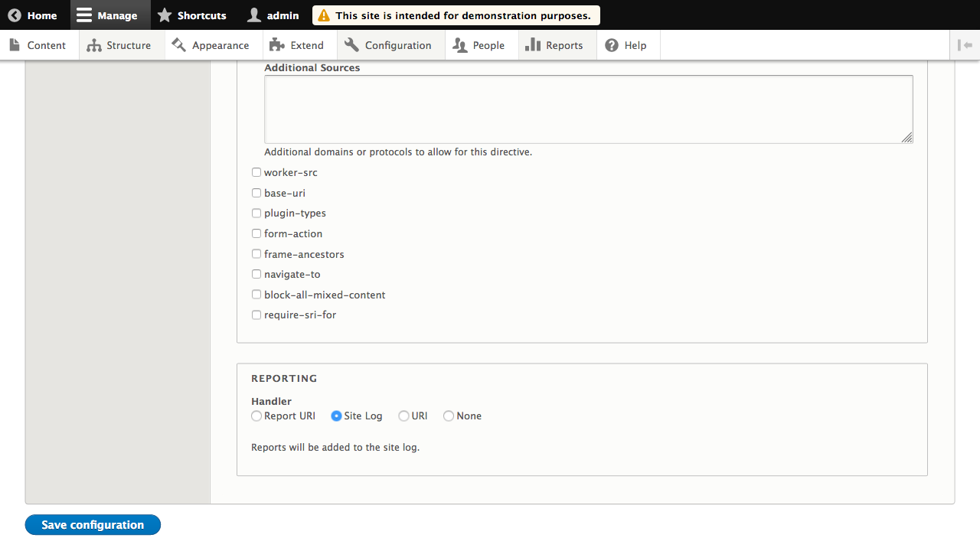Click the People icon
This screenshot has width=980, height=551.
coord(459,45)
